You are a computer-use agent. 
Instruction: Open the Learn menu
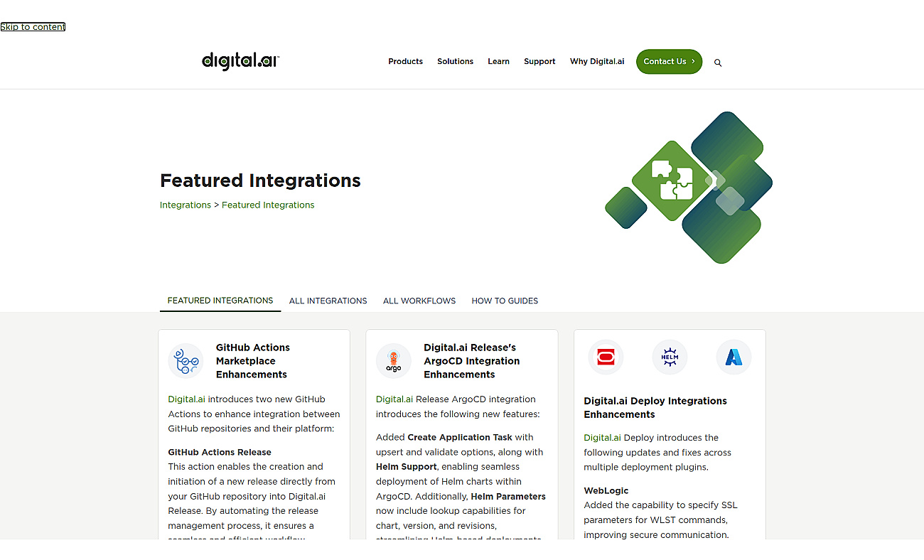[x=498, y=62]
